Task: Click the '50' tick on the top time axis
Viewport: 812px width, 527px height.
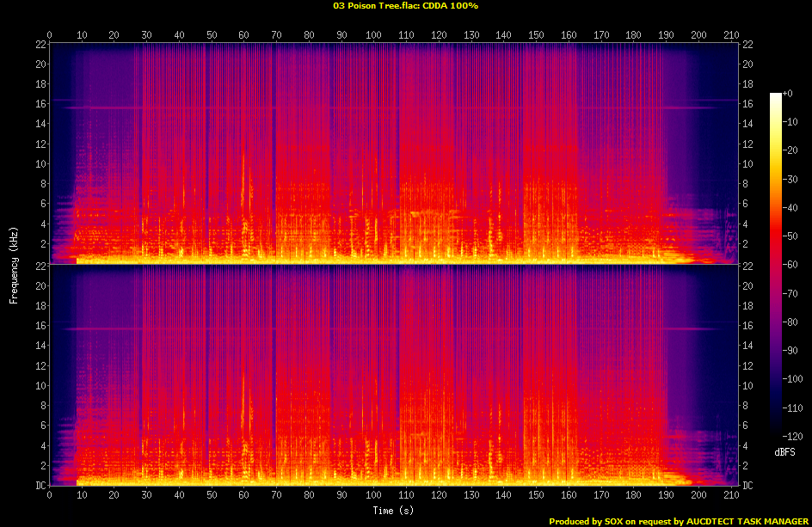Action: click(x=212, y=35)
